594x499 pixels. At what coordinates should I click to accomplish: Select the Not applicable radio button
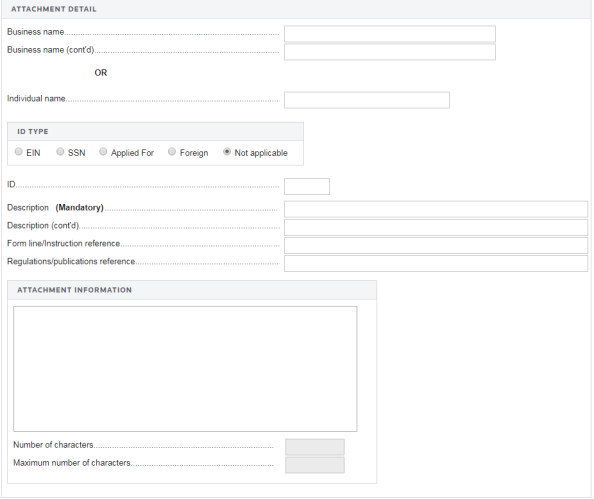point(227,152)
